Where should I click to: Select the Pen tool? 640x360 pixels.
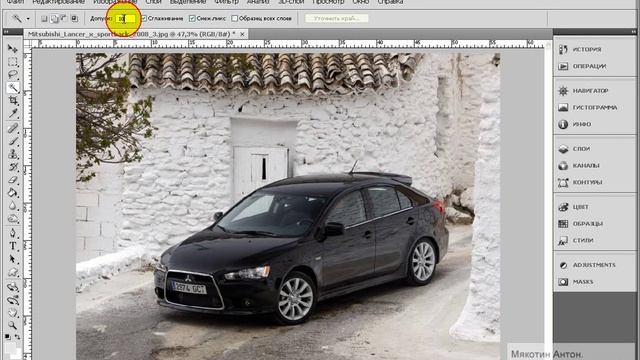pyautogui.click(x=13, y=233)
